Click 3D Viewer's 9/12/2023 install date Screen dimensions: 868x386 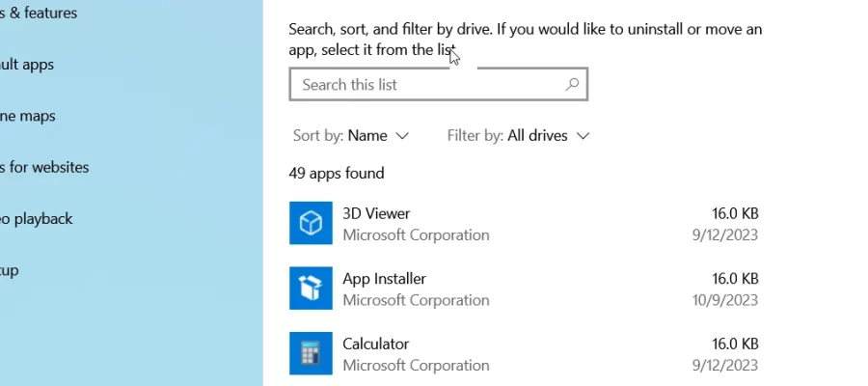724,234
